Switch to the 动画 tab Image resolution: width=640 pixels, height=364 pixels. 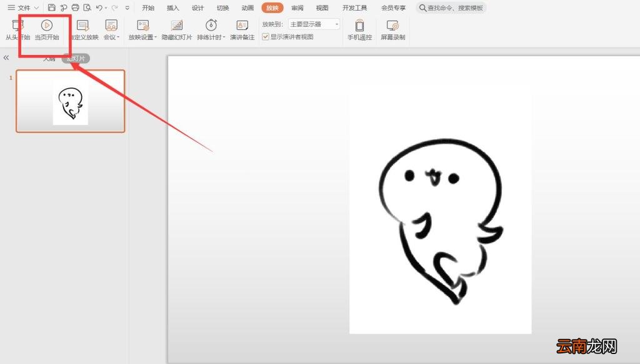pyautogui.click(x=247, y=7)
